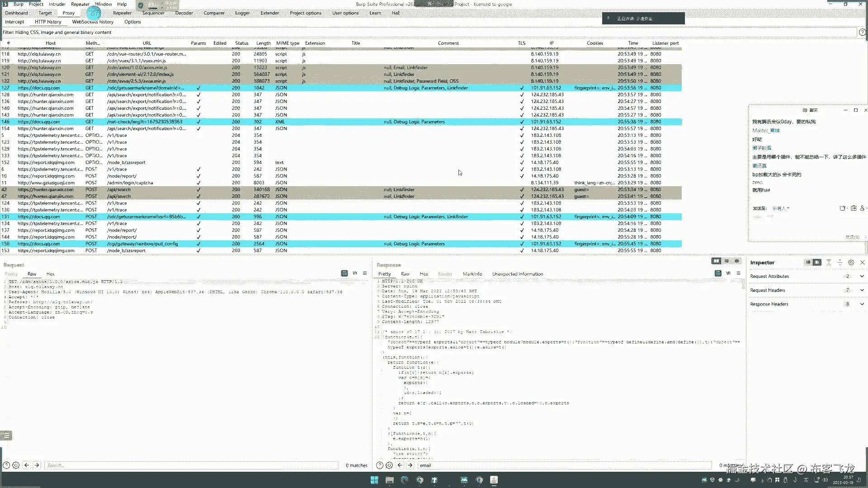Open Inspector settings gear icon
This screenshot has width=868, height=488.
point(851,263)
